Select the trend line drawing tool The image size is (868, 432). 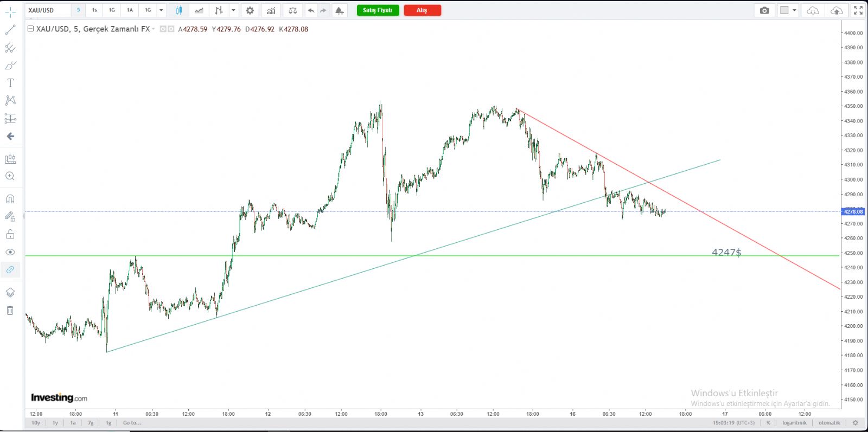pos(10,30)
